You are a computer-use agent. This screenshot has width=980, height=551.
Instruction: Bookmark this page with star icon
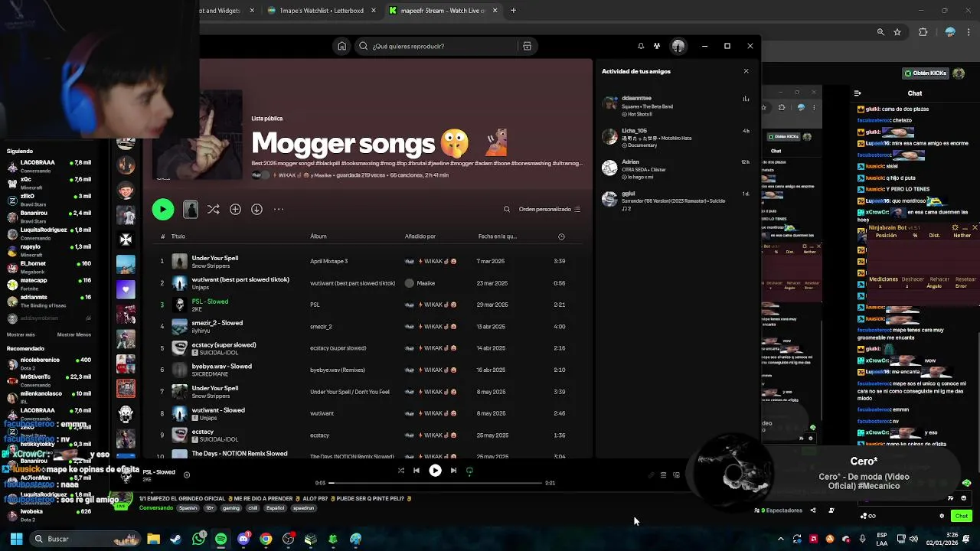point(897,32)
